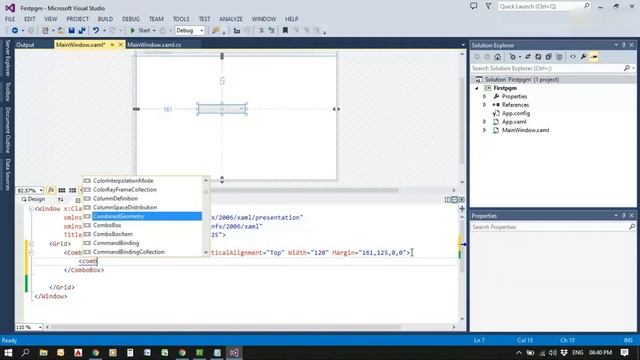640x360 pixels.
Task: Collapse the Grid element in the XAML editor
Action: (x=31, y=244)
